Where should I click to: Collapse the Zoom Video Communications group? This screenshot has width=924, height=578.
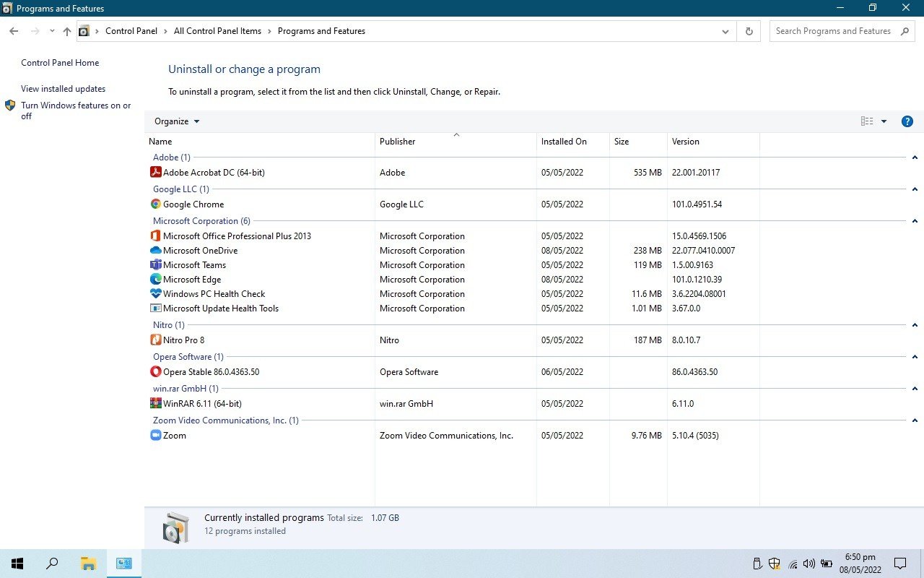tap(915, 420)
